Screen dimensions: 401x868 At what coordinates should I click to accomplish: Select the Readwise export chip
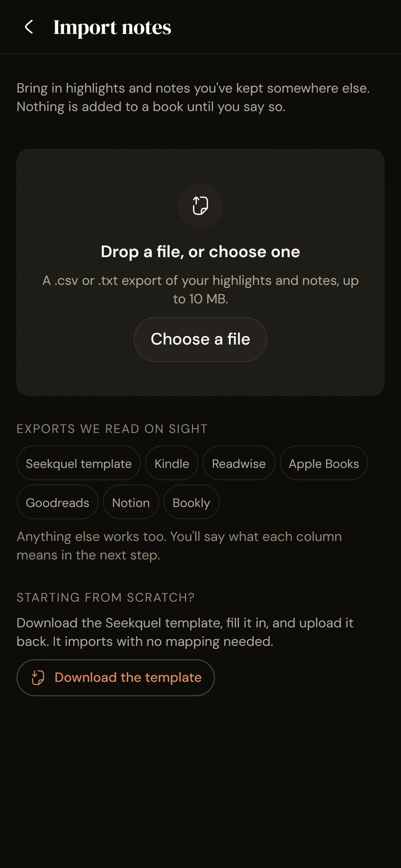point(239,463)
